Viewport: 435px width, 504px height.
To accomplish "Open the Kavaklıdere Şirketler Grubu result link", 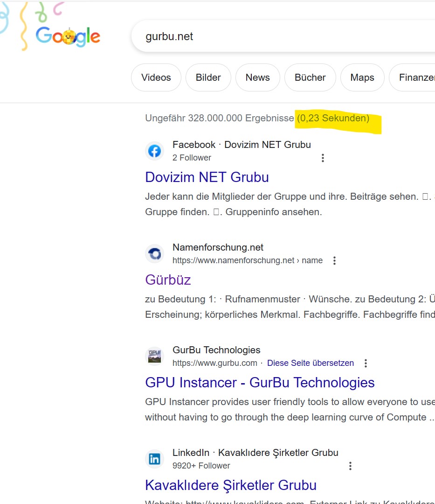I will point(230,485).
